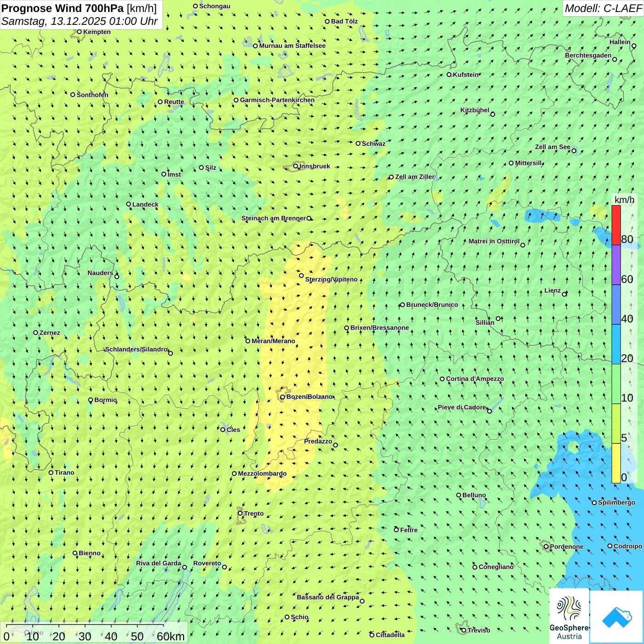Click the red 80 km/h legend color
This screenshot has height=644, width=644.
click(616, 225)
